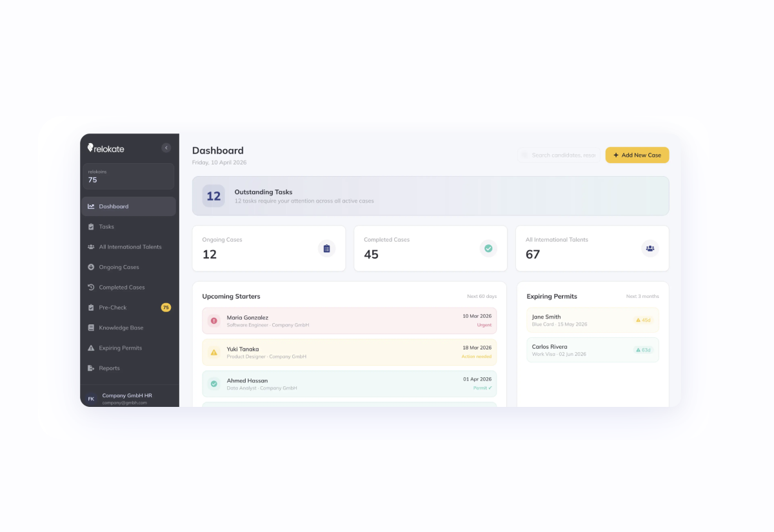
Task: Open the relokoins balance card
Action: pos(128,176)
